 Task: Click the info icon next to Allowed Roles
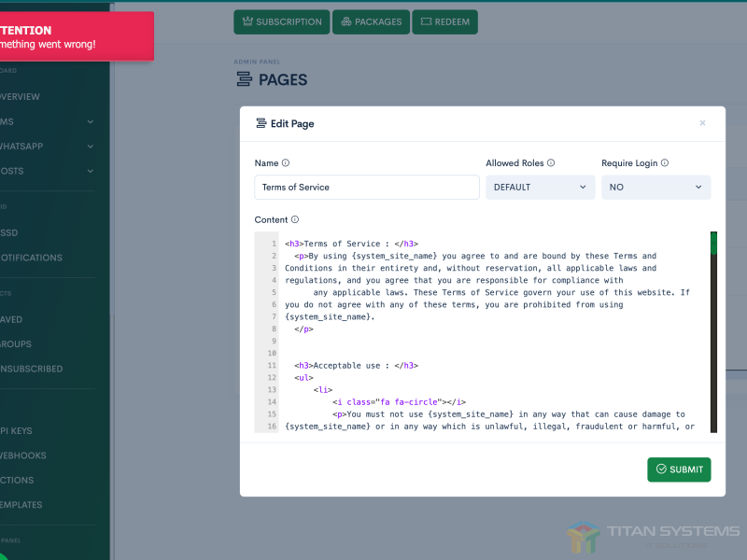pos(551,163)
